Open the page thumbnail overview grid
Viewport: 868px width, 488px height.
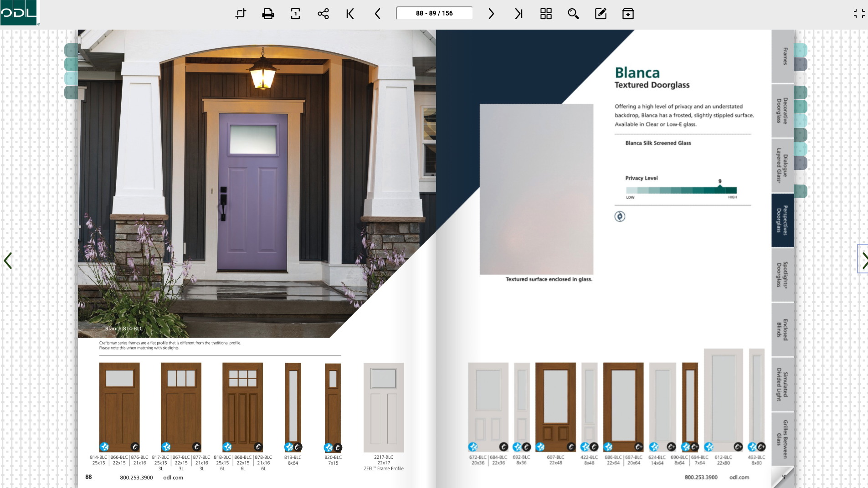click(x=545, y=14)
